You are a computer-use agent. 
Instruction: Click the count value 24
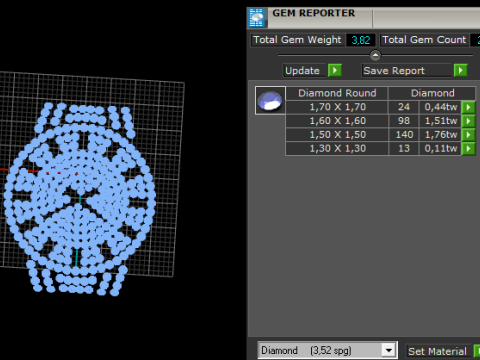tap(404, 107)
